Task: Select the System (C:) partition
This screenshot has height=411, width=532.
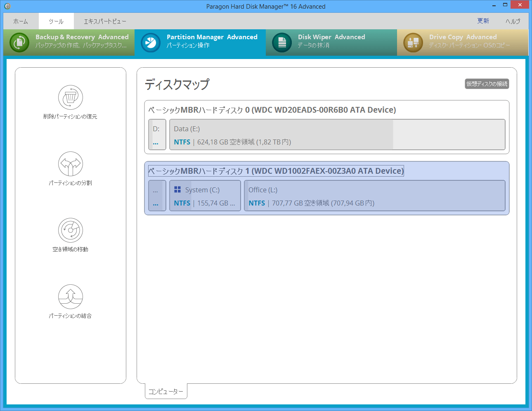Action: [205, 196]
